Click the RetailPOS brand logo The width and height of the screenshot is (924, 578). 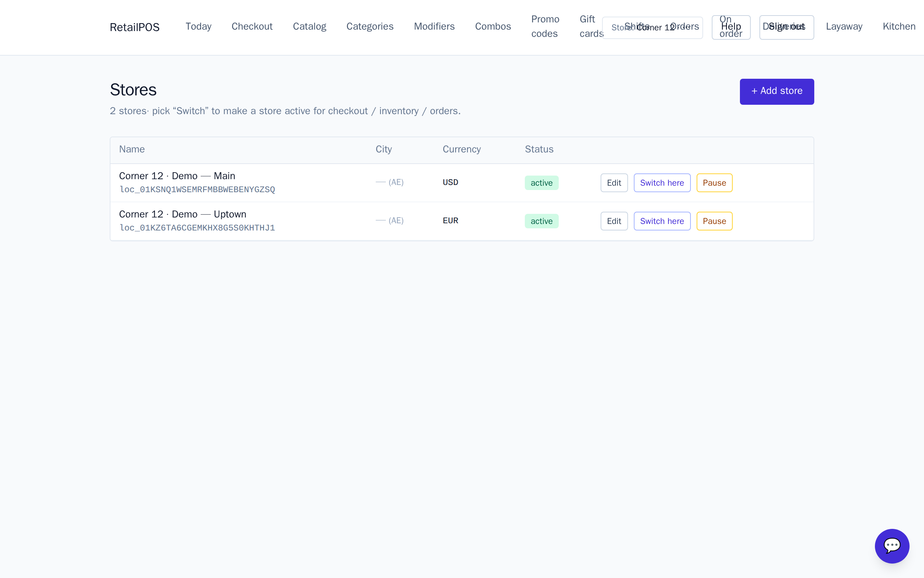pos(134,27)
